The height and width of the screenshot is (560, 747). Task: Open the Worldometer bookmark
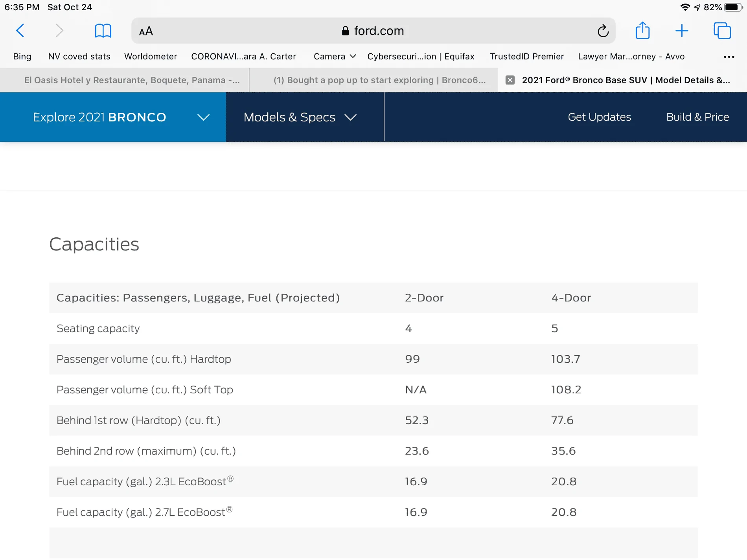(151, 57)
